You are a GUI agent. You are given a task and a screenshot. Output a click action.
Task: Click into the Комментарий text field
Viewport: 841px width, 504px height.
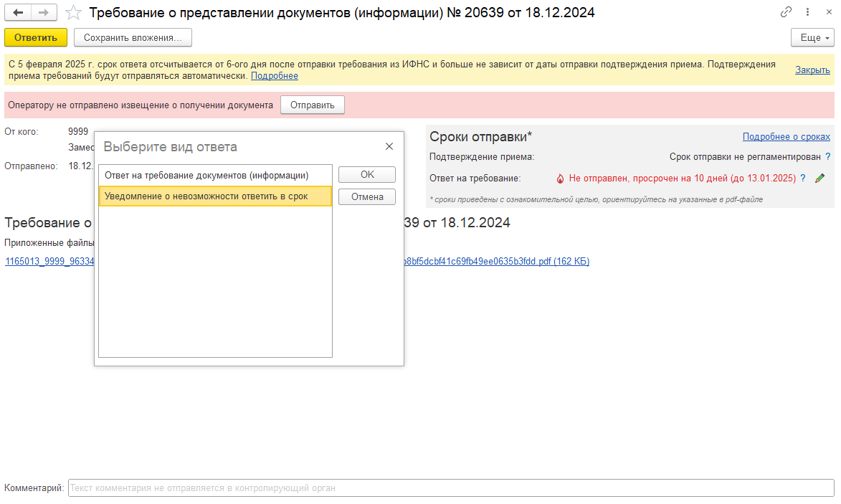pos(450,488)
